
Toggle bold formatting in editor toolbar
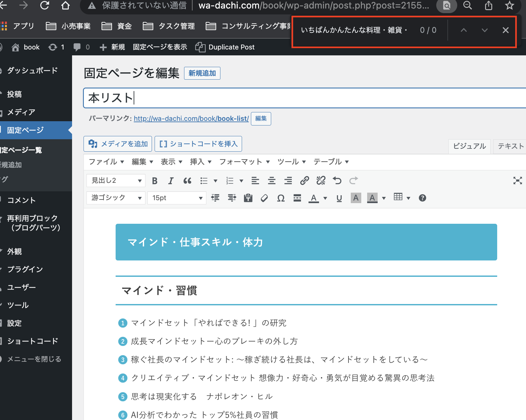click(x=155, y=181)
